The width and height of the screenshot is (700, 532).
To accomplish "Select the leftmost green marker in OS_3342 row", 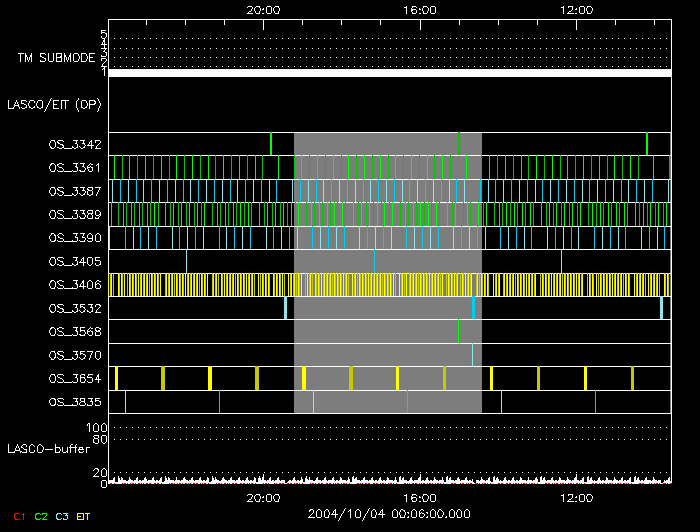I will pyautogui.click(x=270, y=143).
